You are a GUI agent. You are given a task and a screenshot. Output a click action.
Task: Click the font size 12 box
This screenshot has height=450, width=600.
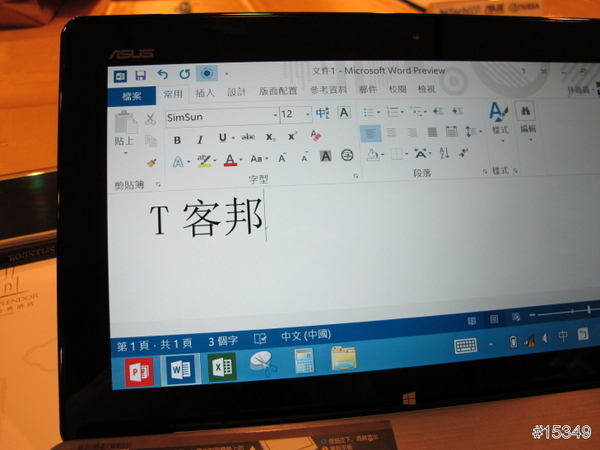tap(292, 114)
